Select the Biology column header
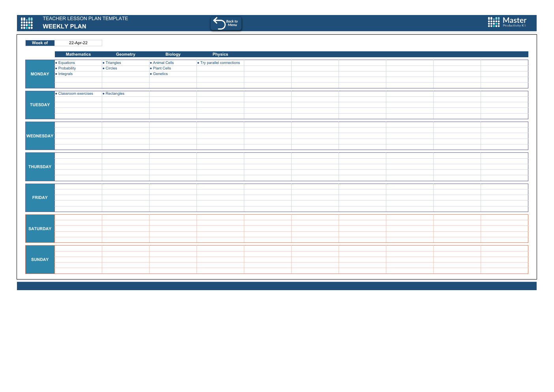This screenshot has width=554, height=392. click(x=173, y=54)
